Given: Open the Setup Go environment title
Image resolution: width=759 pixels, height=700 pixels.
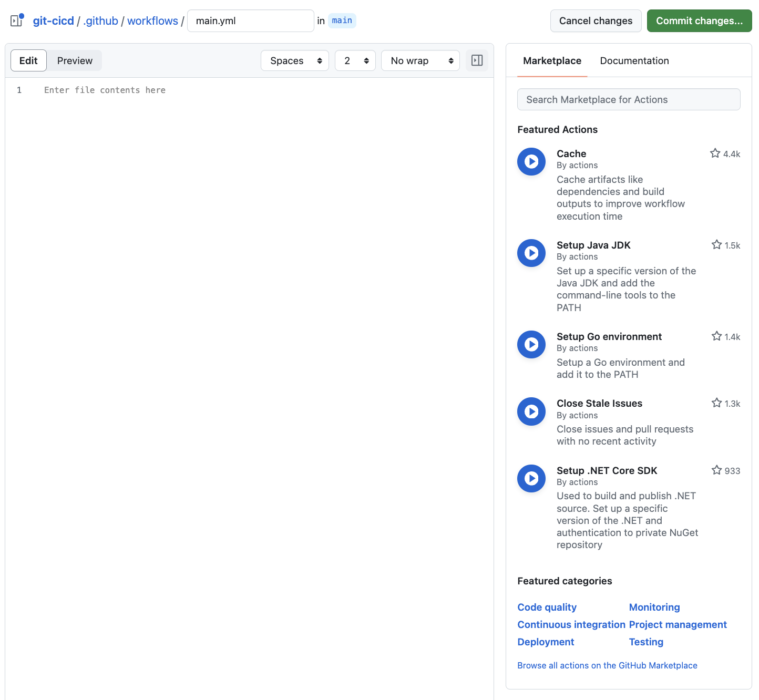Looking at the screenshot, I should point(609,336).
